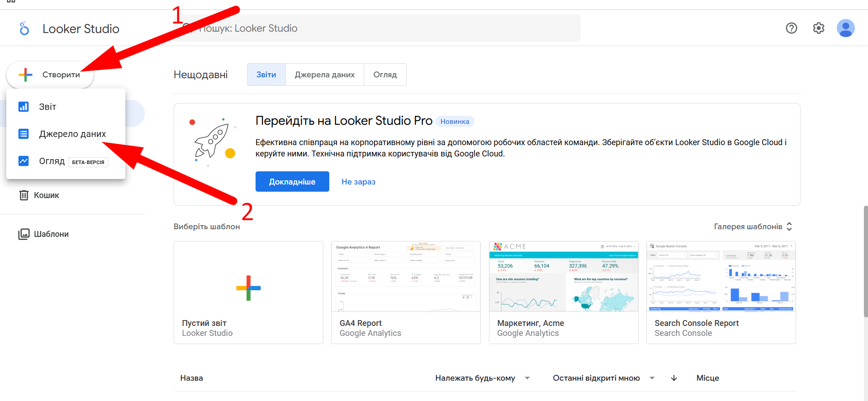This screenshot has width=868, height=401.
Task: Click the Looker Studio search field
Action: (x=377, y=28)
